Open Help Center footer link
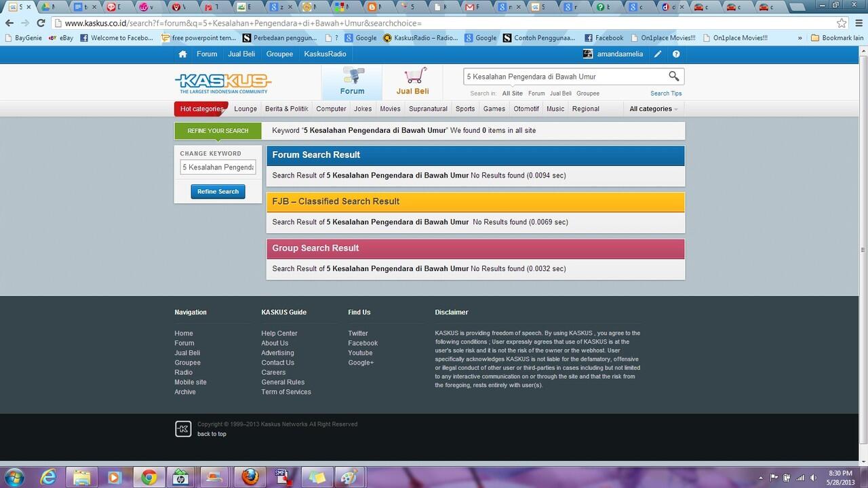Image resolution: width=868 pixels, height=488 pixels. tap(279, 333)
